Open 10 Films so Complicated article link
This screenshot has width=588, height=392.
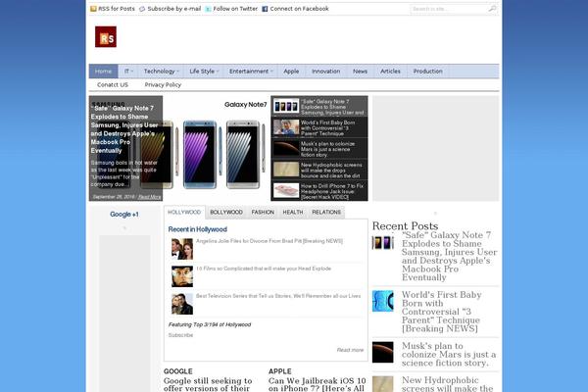click(x=264, y=269)
